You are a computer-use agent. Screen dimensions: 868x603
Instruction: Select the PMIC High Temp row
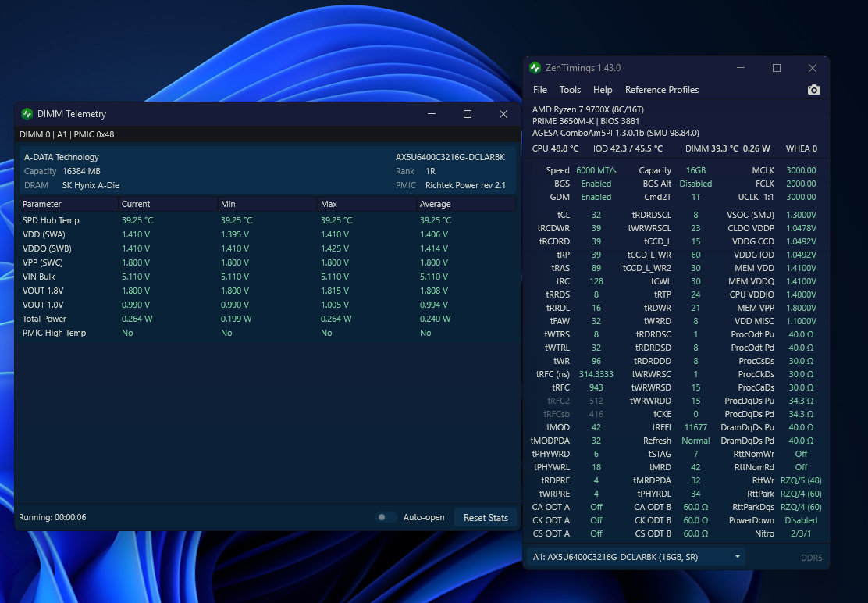tap(268, 333)
